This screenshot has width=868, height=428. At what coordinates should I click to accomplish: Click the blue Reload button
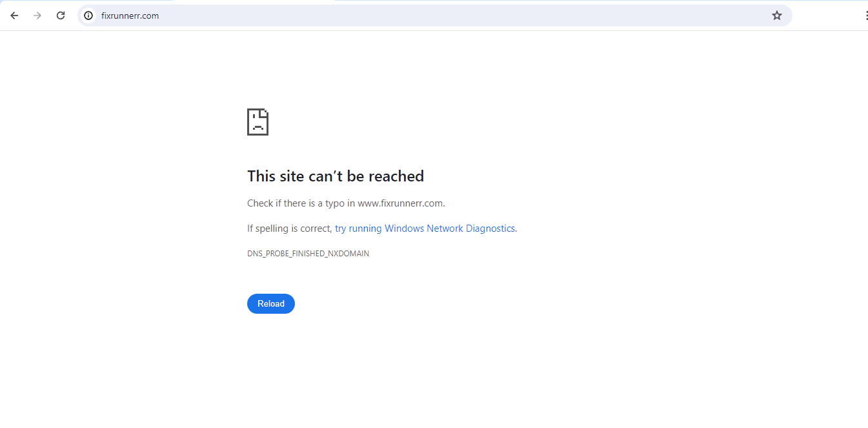coord(271,304)
